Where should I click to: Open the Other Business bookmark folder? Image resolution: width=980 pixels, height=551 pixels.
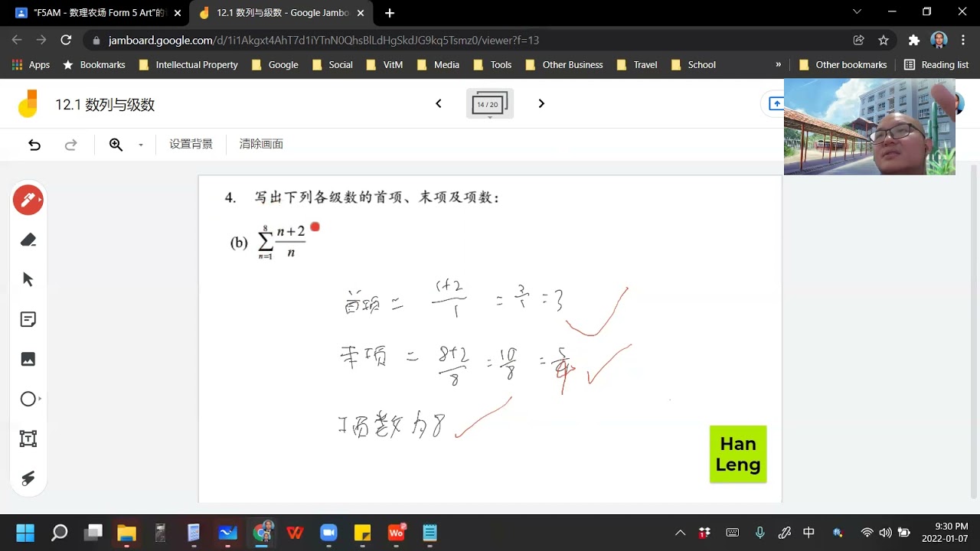click(565, 65)
